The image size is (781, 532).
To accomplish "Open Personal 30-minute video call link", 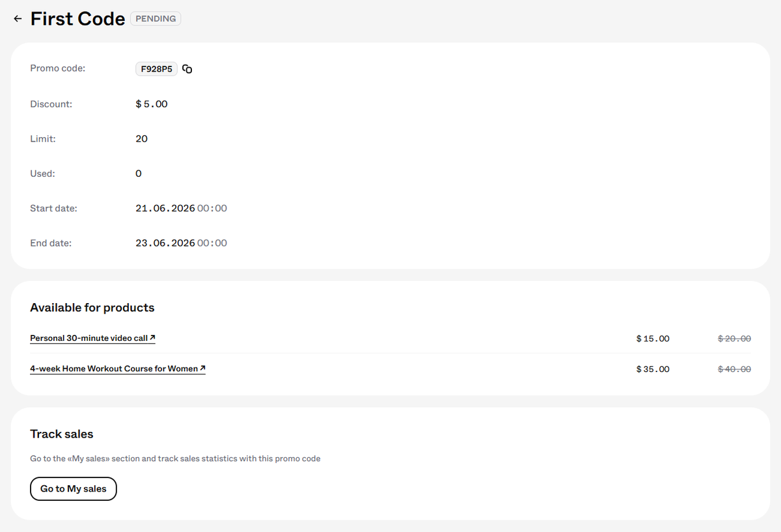I will pyautogui.click(x=92, y=338).
